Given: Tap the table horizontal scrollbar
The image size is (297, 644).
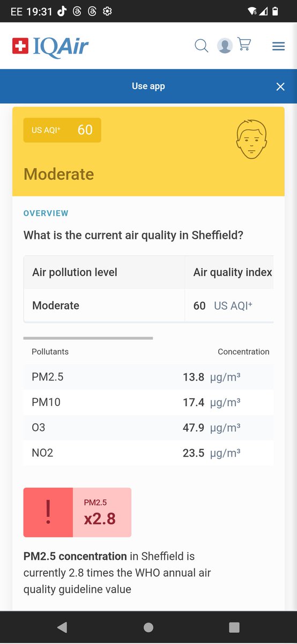Looking at the screenshot, I should [x=88, y=338].
